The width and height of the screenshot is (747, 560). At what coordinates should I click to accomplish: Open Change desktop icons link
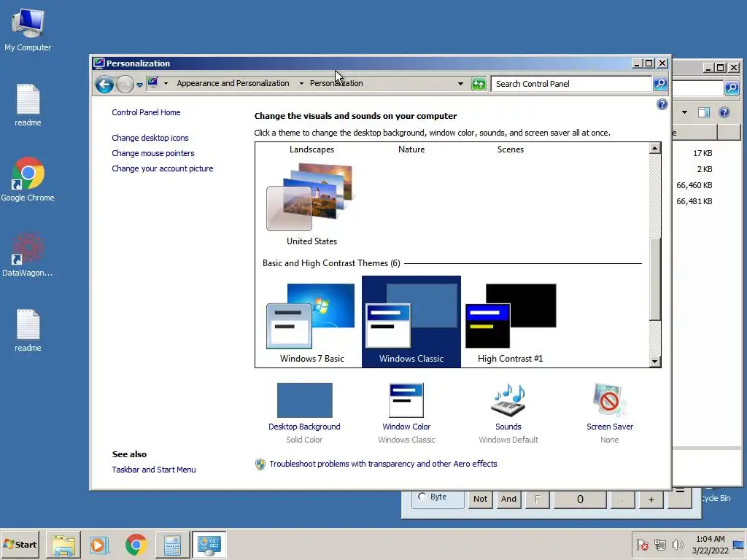pyautogui.click(x=150, y=138)
